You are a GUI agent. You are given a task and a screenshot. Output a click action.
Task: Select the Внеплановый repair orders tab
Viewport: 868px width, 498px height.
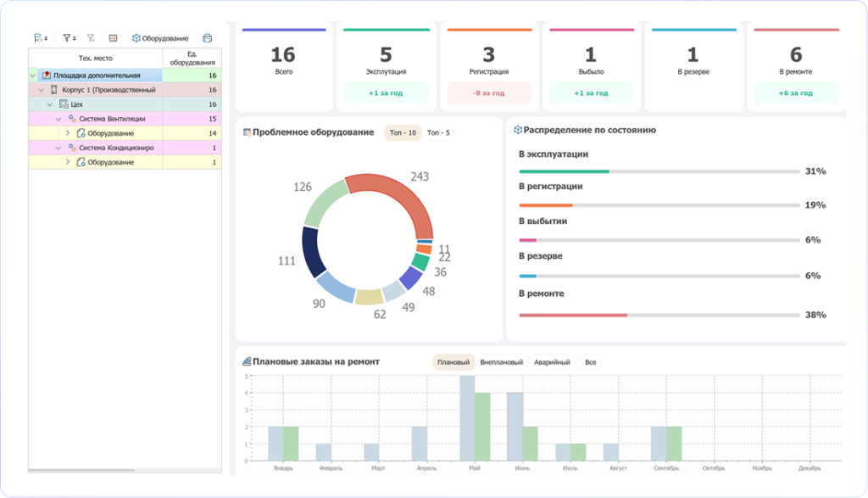502,362
